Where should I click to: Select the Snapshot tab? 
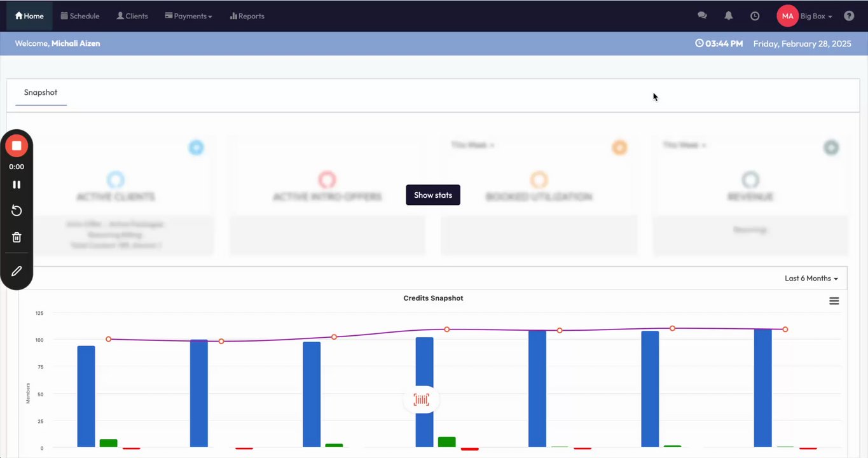coord(41,93)
